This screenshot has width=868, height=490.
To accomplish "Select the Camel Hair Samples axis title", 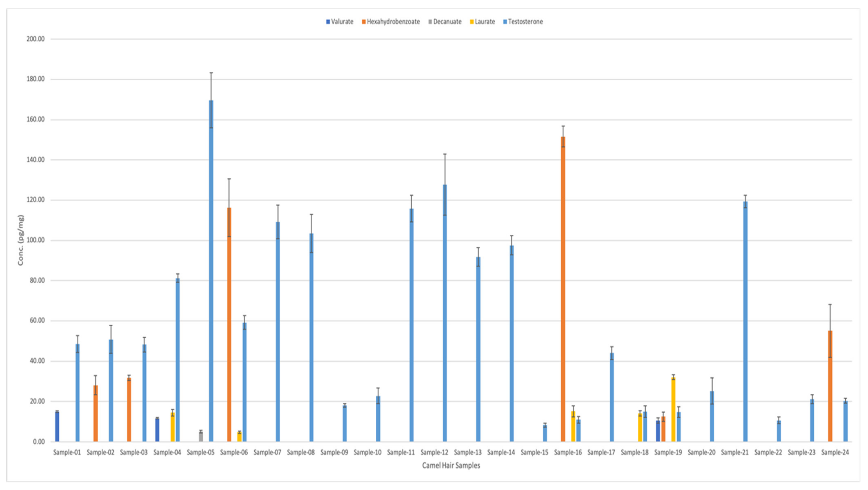I will coord(451,465).
